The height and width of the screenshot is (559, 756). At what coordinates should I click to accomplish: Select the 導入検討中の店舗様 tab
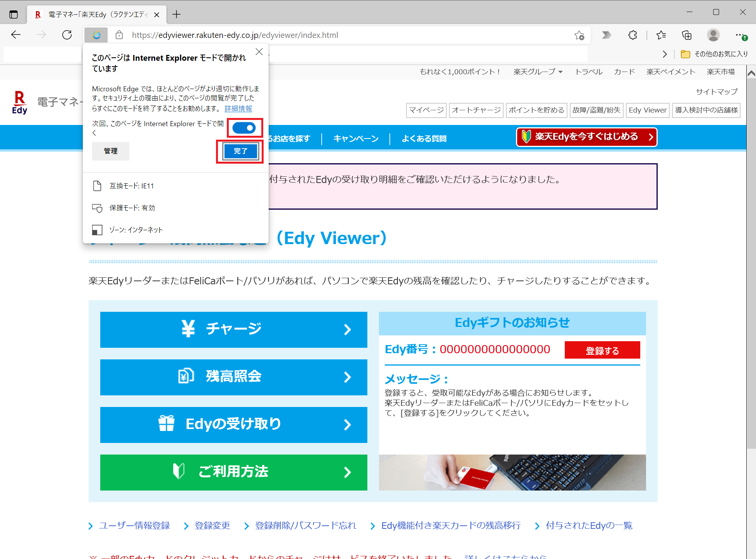[706, 110]
